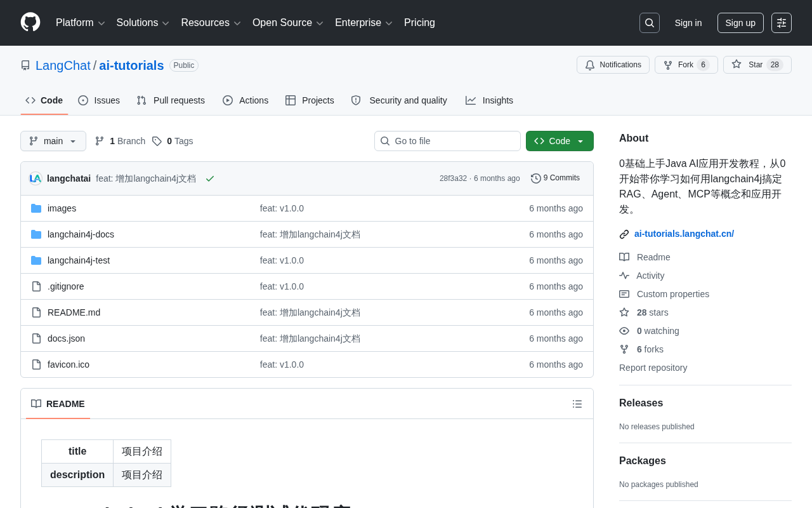Click the repository book icon beside LangChat
Screen dimensions: 812x508
tap(25, 65)
